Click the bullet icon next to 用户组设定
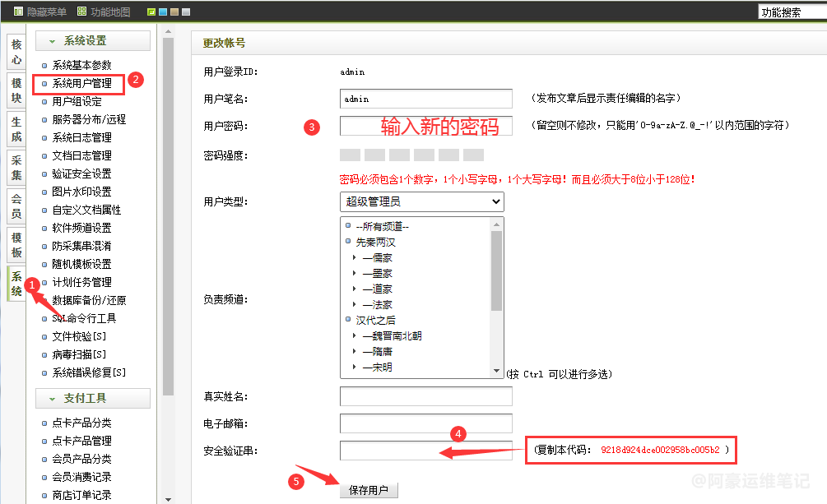Viewport: 827px width, 504px height. [44, 102]
